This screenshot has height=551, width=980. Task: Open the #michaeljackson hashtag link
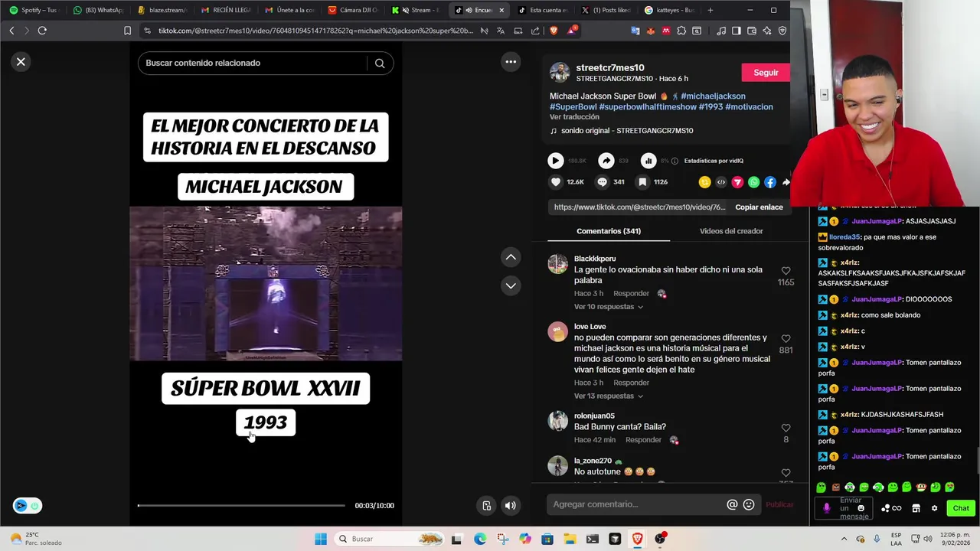click(713, 96)
